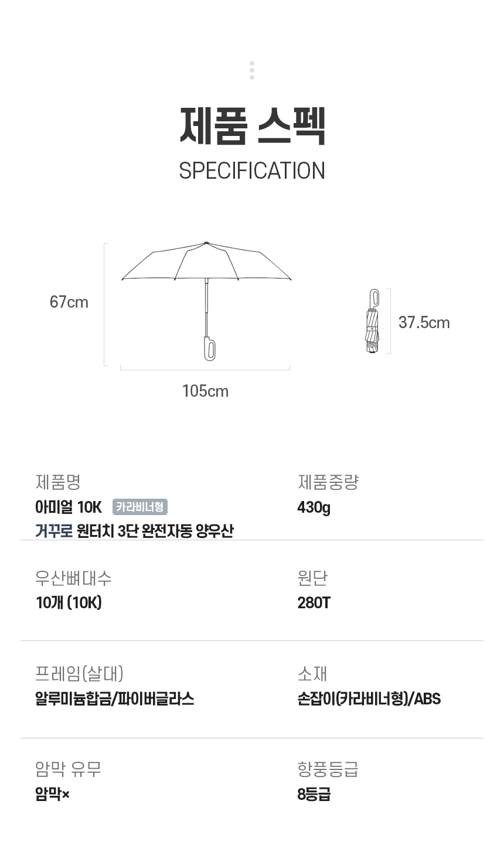504x845 pixels.
Task: Click the 손잡이(카라비너형)/ABS material value
Action: click(x=369, y=699)
